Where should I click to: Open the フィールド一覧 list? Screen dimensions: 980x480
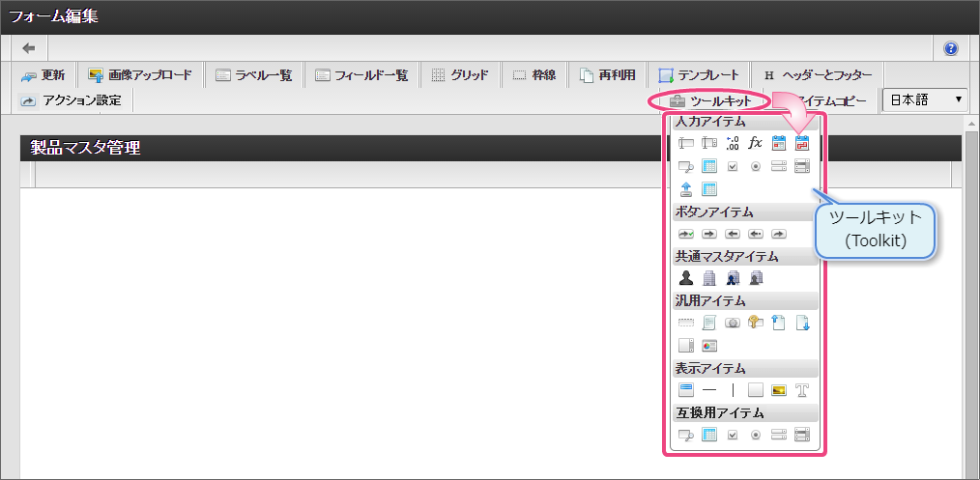(361, 75)
